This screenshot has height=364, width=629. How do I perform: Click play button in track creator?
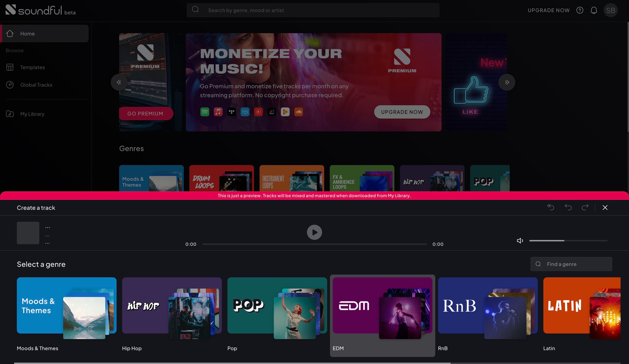coord(314,232)
